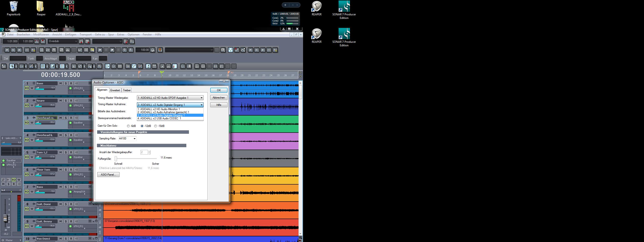
Task: Open the Reaper folder on the desktop
Action: click(41, 9)
